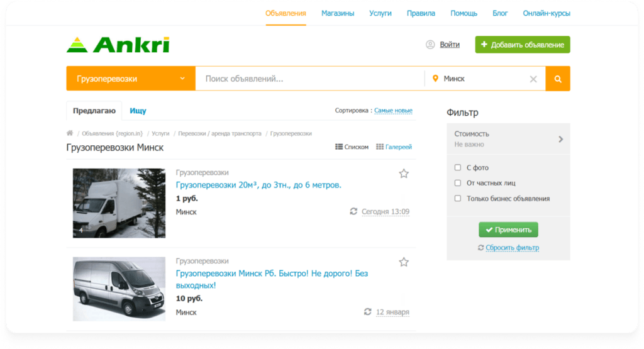Open the Помощь nav item
The height and width of the screenshot is (349, 644).
coord(464,13)
